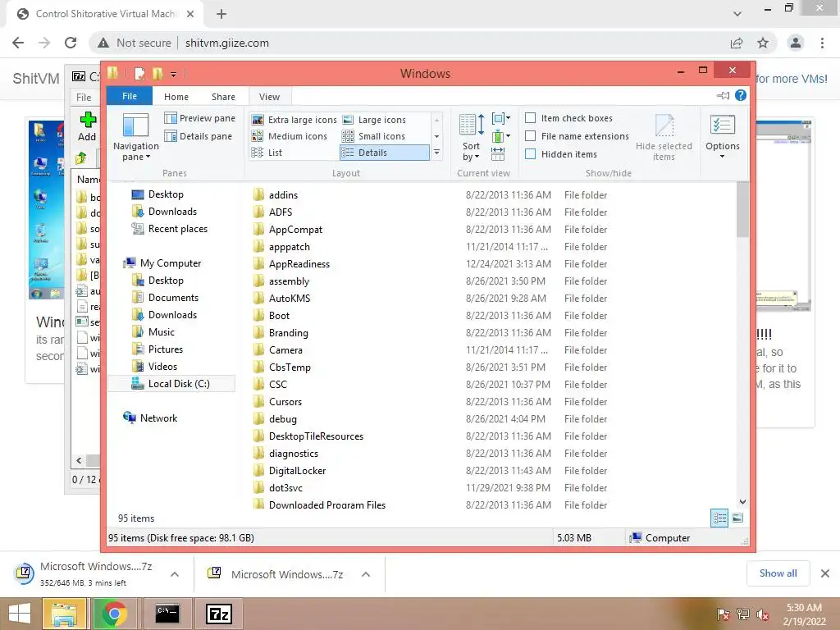840x630 pixels.
Task: Open the Group by dropdown icon
Action: (501, 118)
